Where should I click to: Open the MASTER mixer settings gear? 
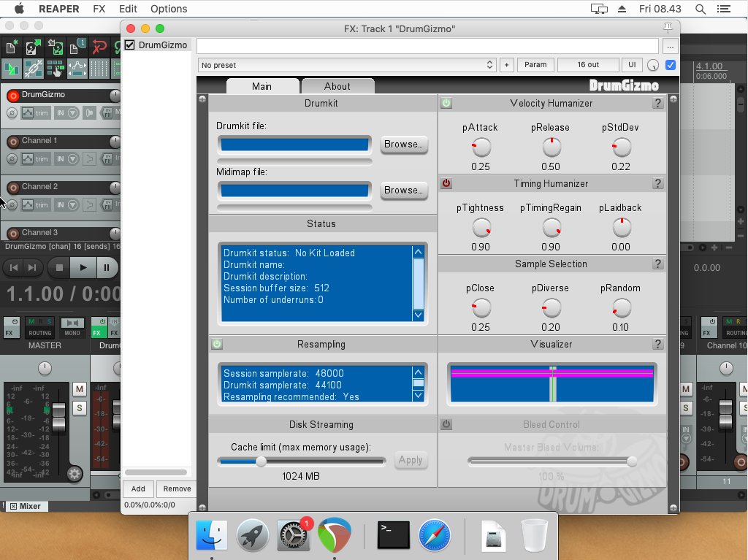(x=74, y=474)
